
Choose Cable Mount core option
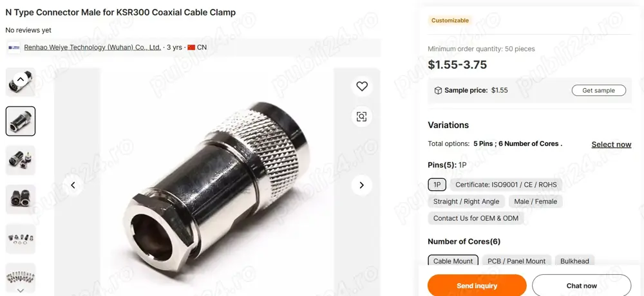453,261
